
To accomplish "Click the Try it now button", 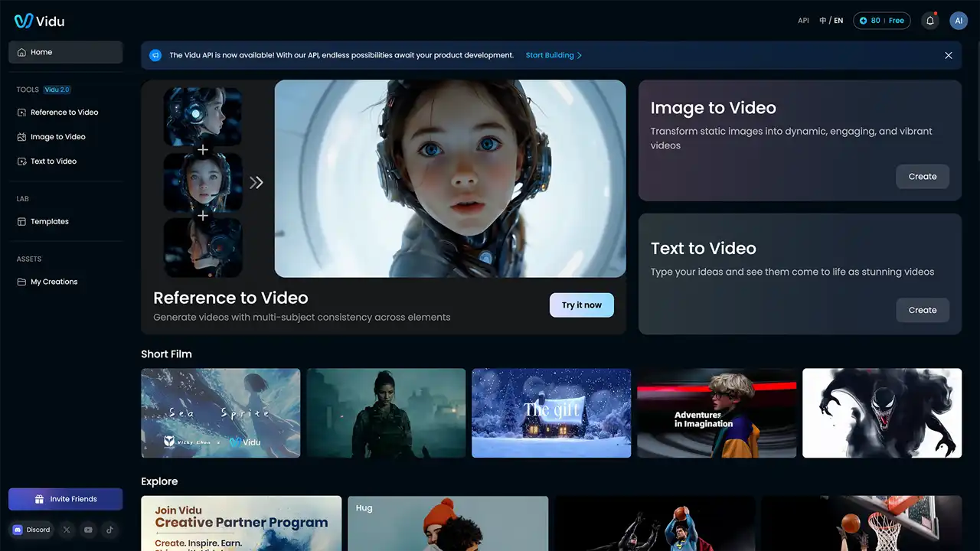I will [x=581, y=305].
